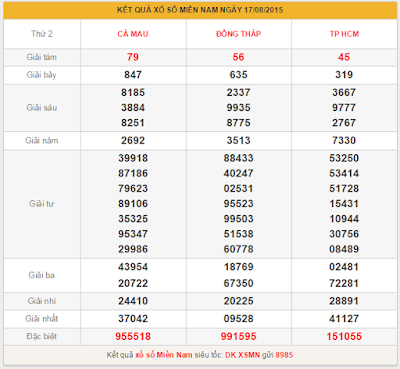The height and width of the screenshot is (369, 400).
Task: Select the Giải bảy row label
Action: pyautogui.click(x=42, y=75)
